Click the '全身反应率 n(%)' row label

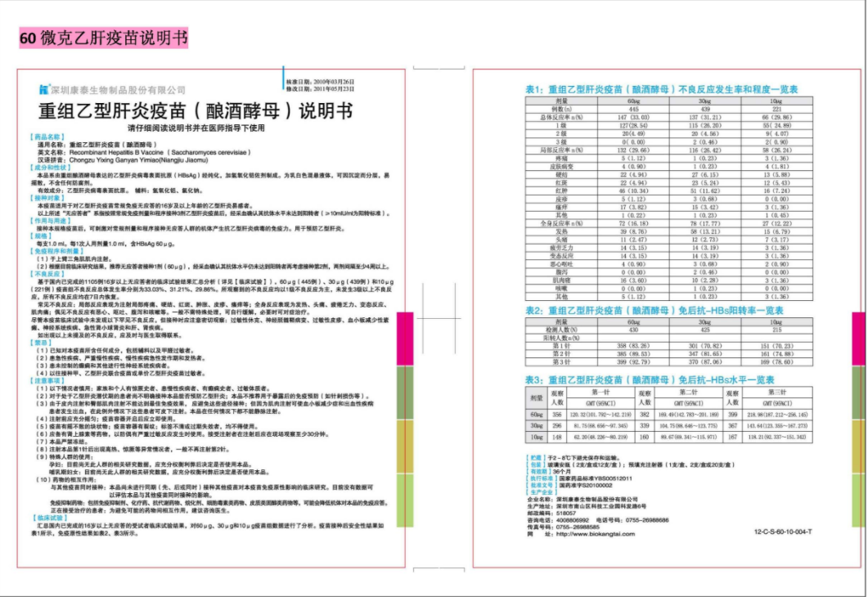(x=561, y=223)
